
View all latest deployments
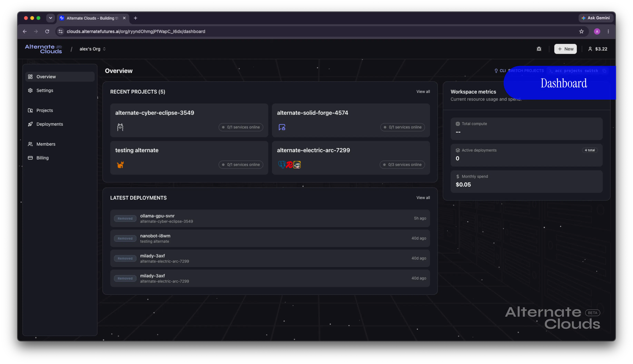(x=423, y=198)
